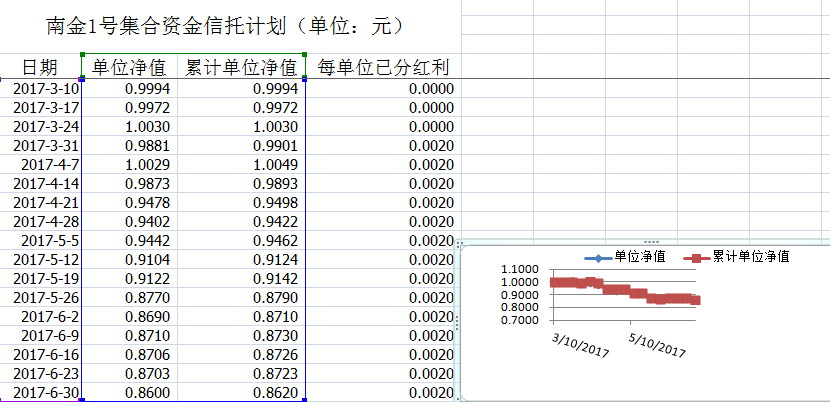The width and height of the screenshot is (830, 402).
Task: Select the 单位净值 header cell in table
Action: pyautogui.click(x=130, y=68)
